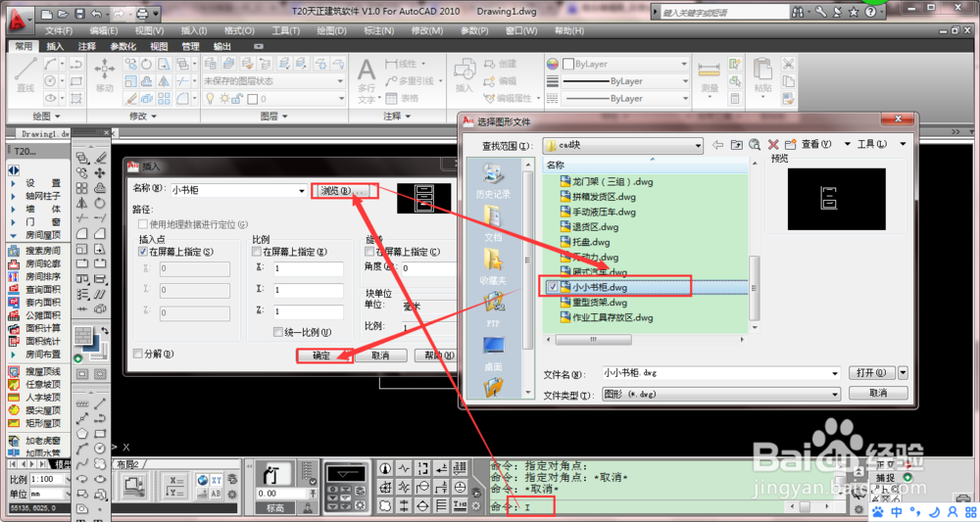The width and height of the screenshot is (980, 522).
Task: Click the 历史记录 shortcut in the file dialog
Action: click(x=493, y=180)
